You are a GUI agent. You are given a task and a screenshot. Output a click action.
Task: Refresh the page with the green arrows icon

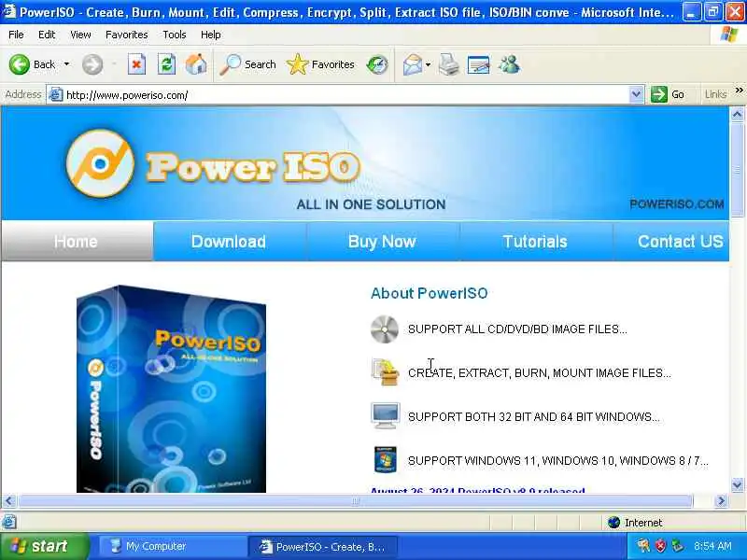(166, 64)
